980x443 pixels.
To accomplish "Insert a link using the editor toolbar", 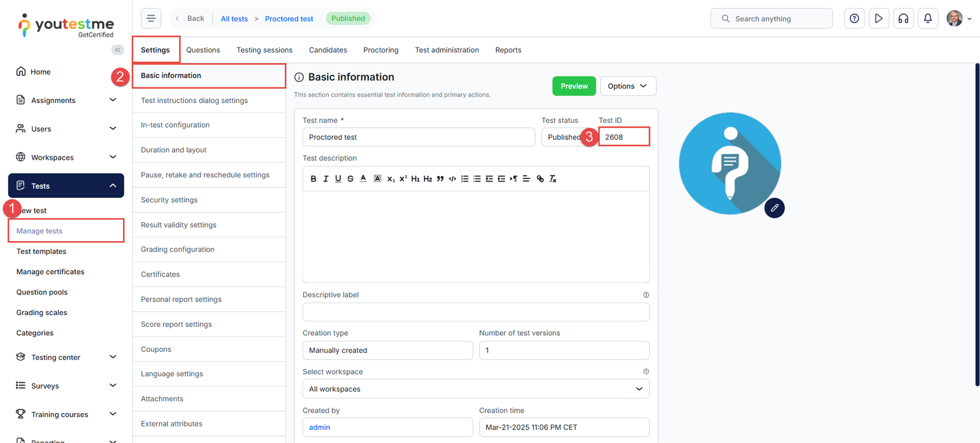I will 540,179.
